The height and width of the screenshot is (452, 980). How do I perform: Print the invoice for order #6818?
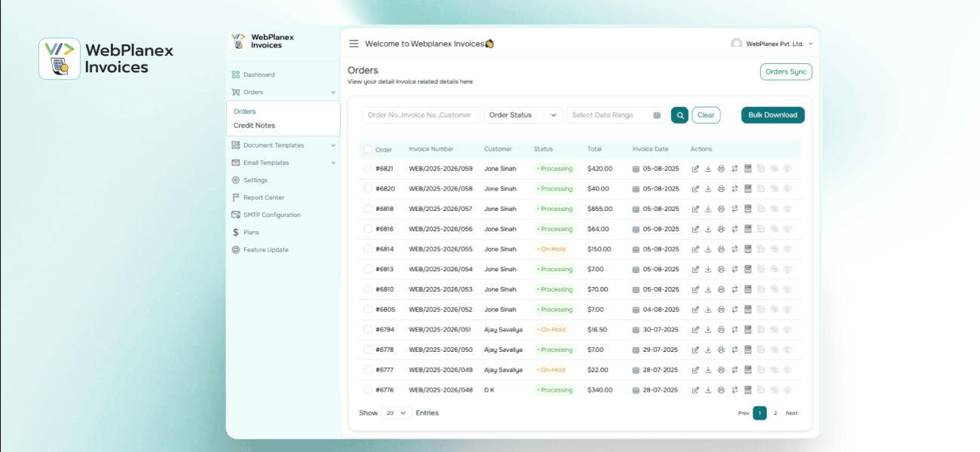point(721,209)
